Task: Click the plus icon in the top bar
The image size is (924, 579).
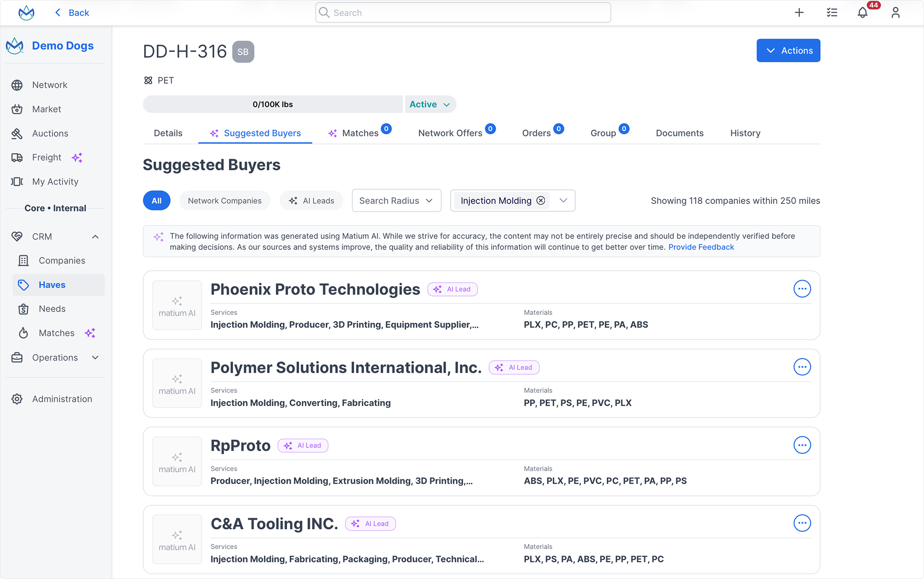Action: click(799, 13)
